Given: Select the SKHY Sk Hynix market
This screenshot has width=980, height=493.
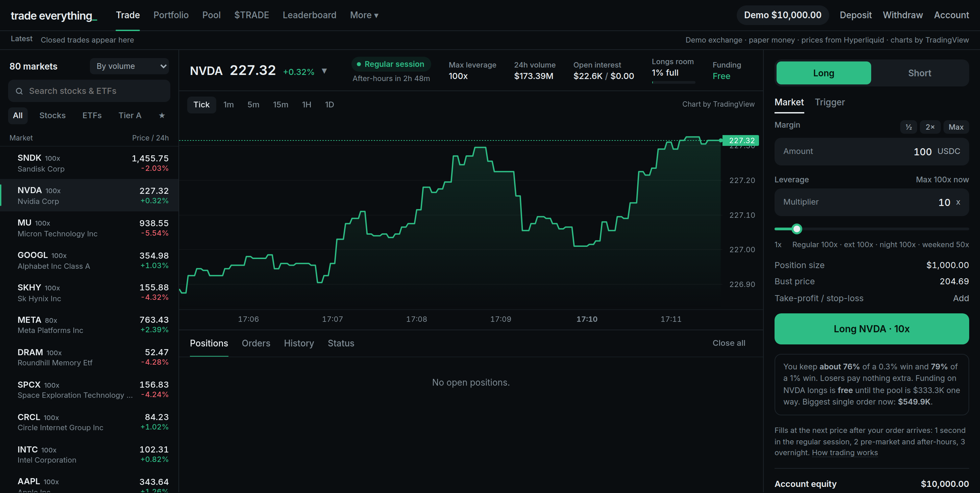Looking at the screenshot, I should (90, 293).
